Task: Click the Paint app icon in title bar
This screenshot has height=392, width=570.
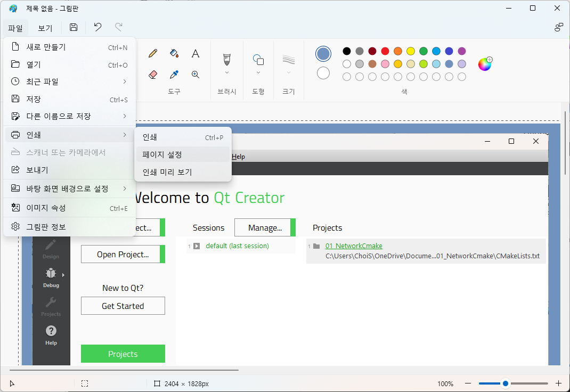Action: (13, 9)
